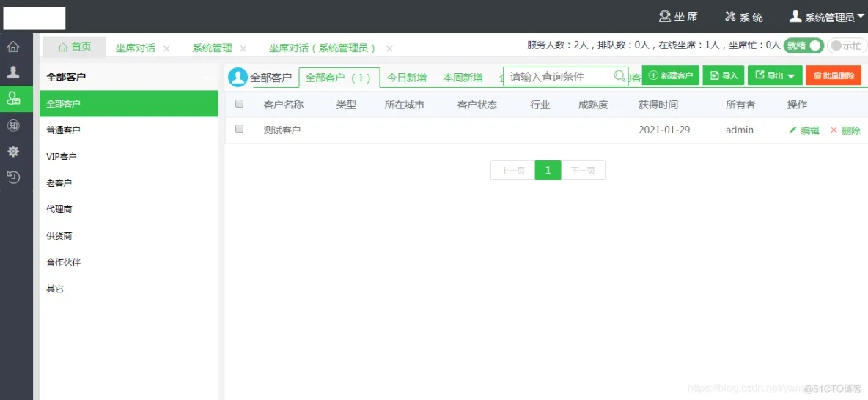Click the 导入 import button
This screenshot has width=868, height=400.
pos(724,75)
